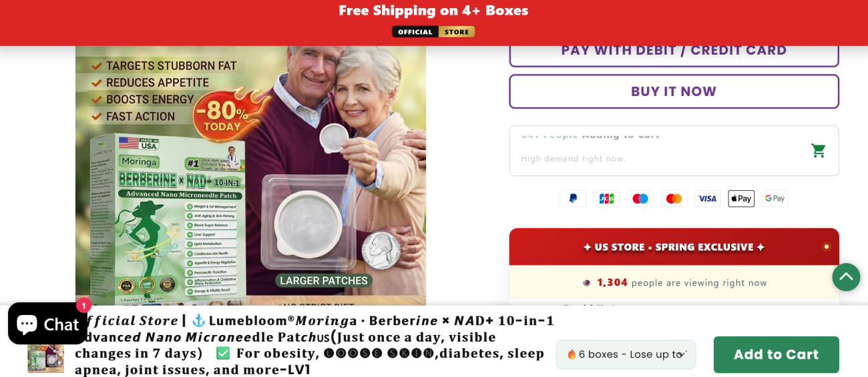Click the green scroll-to-top arrow button
The height and width of the screenshot is (377, 868).
tap(846, 277)
